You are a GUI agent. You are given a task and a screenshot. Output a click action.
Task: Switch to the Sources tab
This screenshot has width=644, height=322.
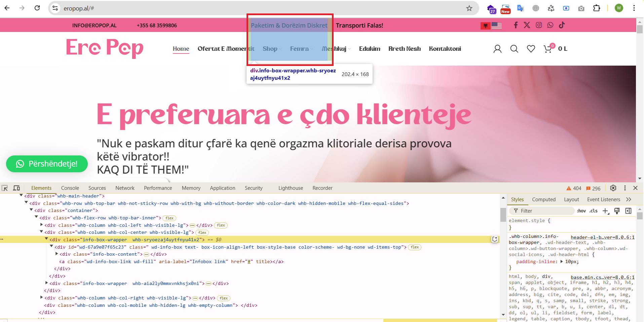[97, 188]
